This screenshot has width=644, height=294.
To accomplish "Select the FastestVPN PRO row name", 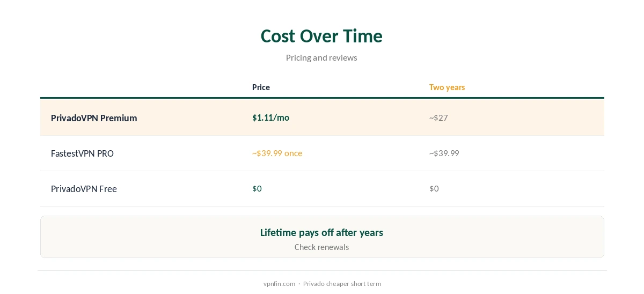I will (82, 153).
